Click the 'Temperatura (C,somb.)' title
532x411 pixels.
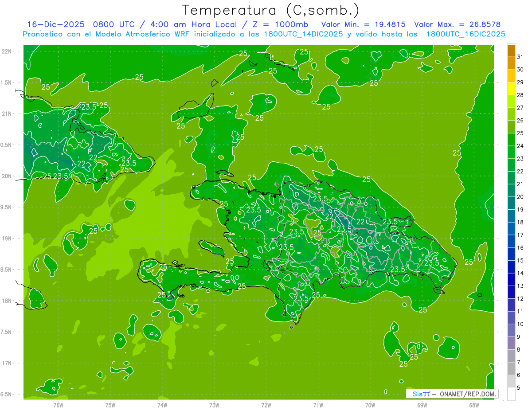271,10
